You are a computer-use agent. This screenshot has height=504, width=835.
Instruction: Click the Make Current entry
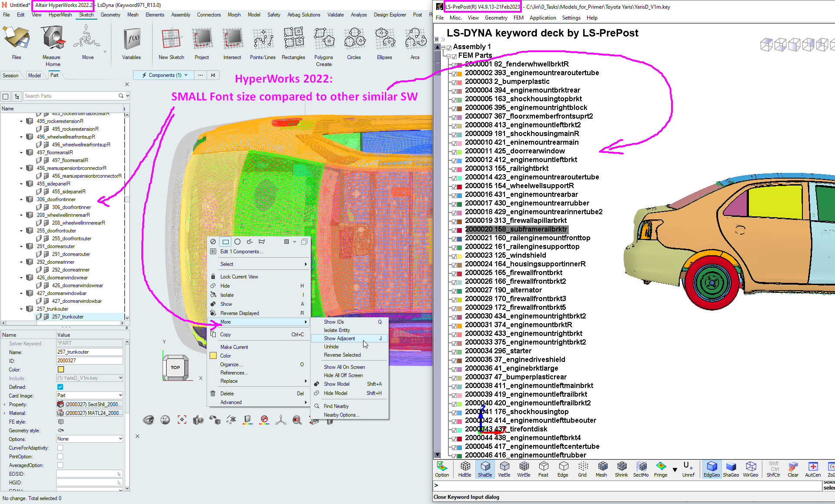(258, 347)
